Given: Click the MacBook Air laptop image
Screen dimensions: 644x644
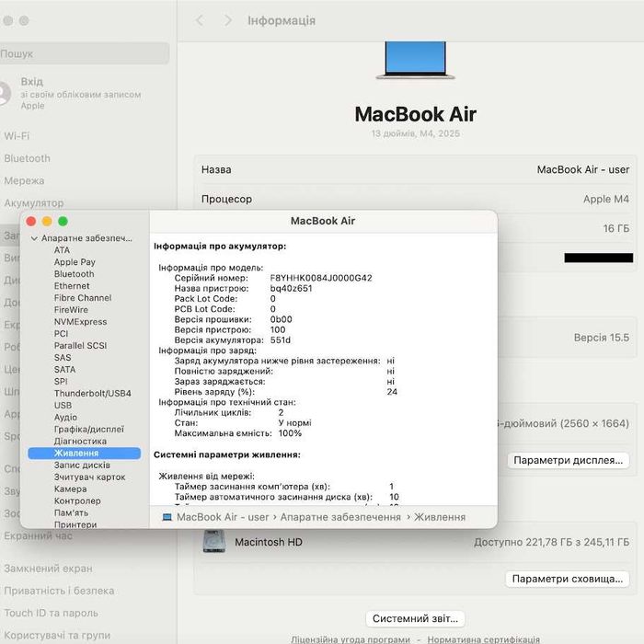Looking at the screenshot, I should (x=415, y=60).
